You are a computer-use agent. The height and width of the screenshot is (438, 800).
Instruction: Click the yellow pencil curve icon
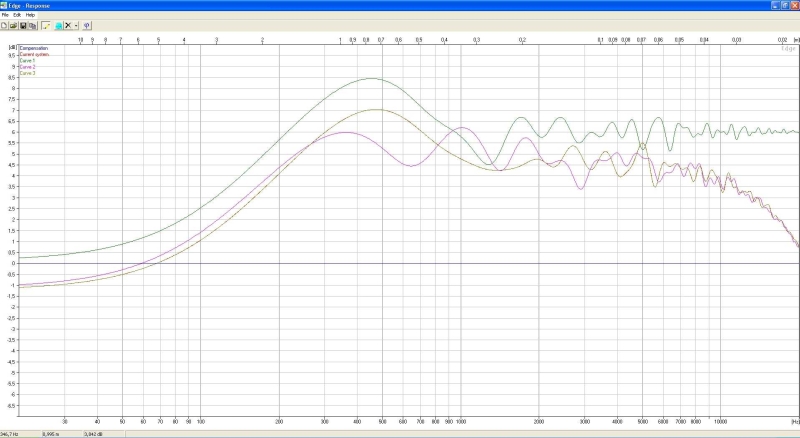46,25
